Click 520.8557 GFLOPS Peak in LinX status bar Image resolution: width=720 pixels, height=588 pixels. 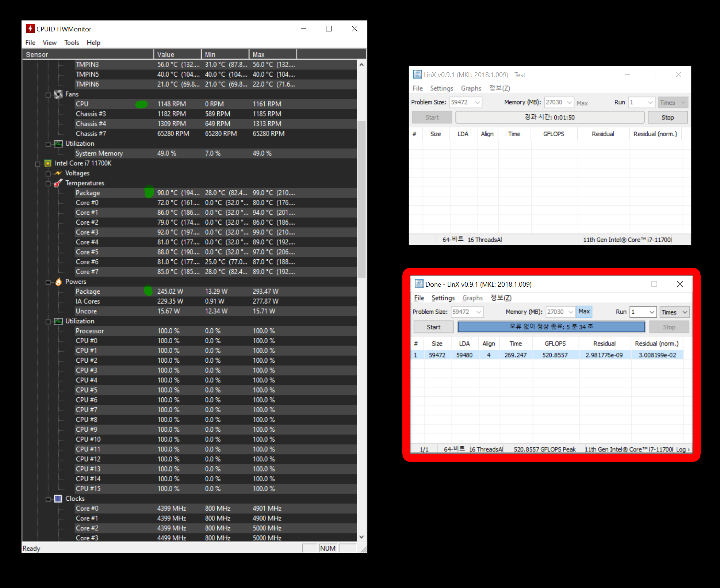coord(544,449)
